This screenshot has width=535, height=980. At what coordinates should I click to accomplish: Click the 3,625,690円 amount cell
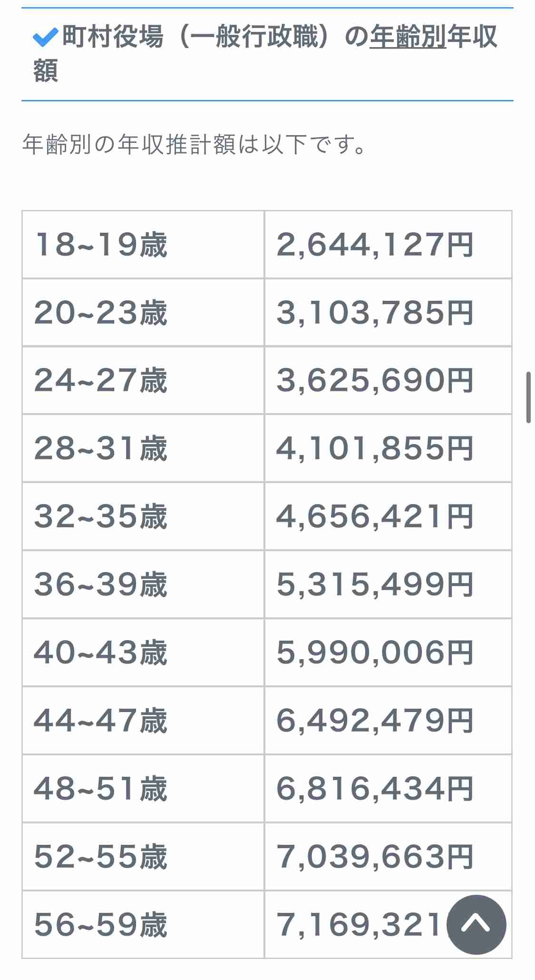[x=388, y=380]
